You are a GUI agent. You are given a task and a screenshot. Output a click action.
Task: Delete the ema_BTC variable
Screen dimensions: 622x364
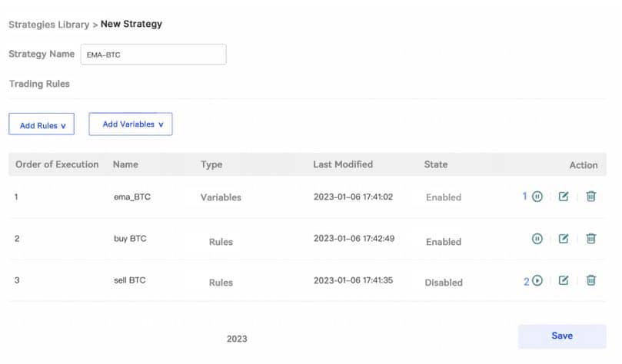click(590, 197)
